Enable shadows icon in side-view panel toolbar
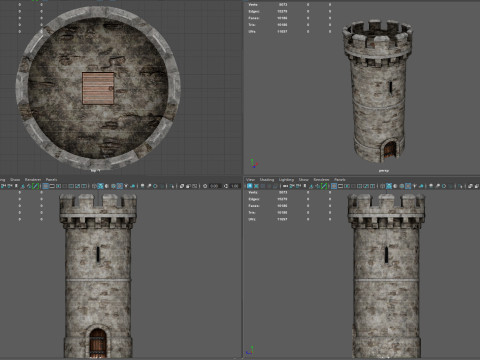Screen dimensions: 480x360 coord(421,186)
